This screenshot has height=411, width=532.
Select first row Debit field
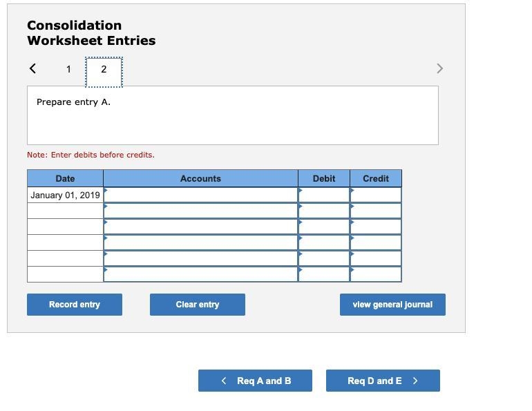[x=324, y=195]
